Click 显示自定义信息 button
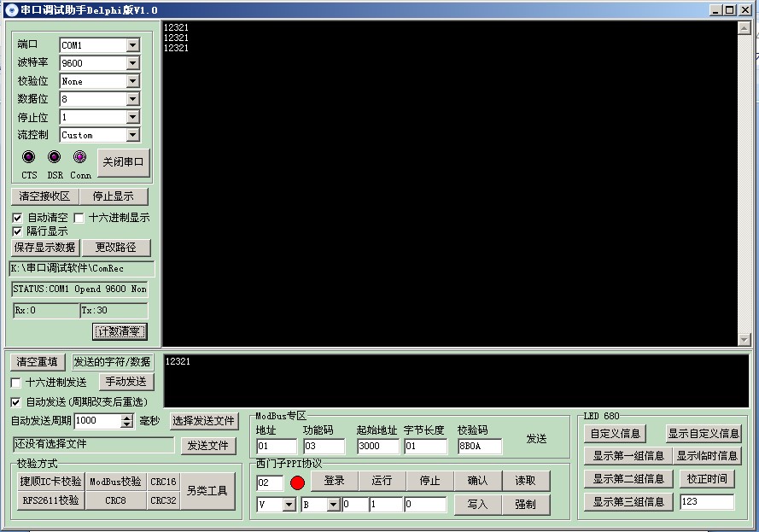 pos(704,434)
